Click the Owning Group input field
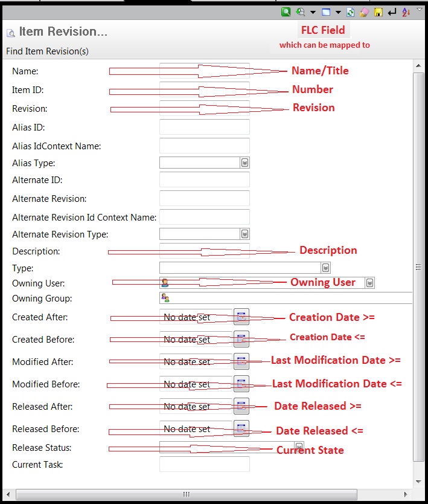 [286, 298]
